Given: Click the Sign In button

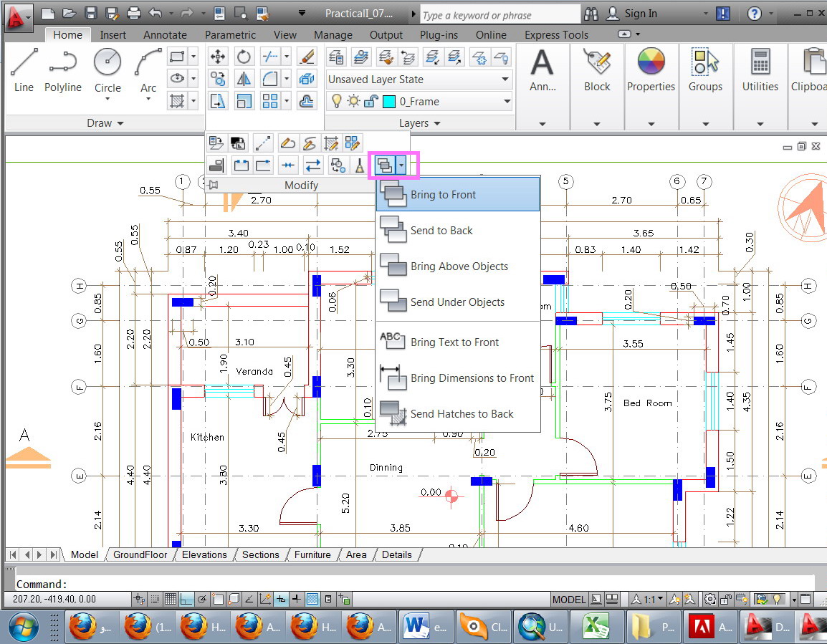Looking at the screenshot, I should 640,14.
